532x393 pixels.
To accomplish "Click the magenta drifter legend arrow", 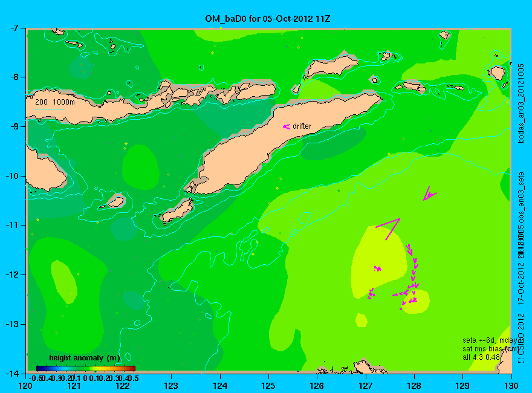I will click(287, 126).
